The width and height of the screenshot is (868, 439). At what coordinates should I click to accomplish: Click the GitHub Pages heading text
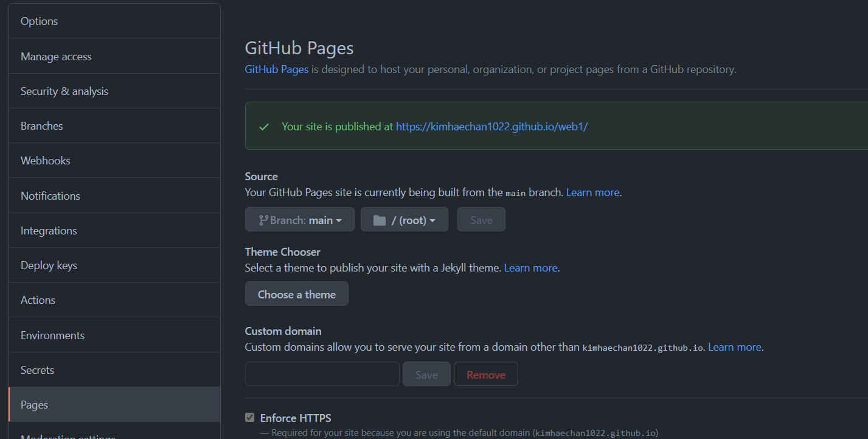coord(299,48)
